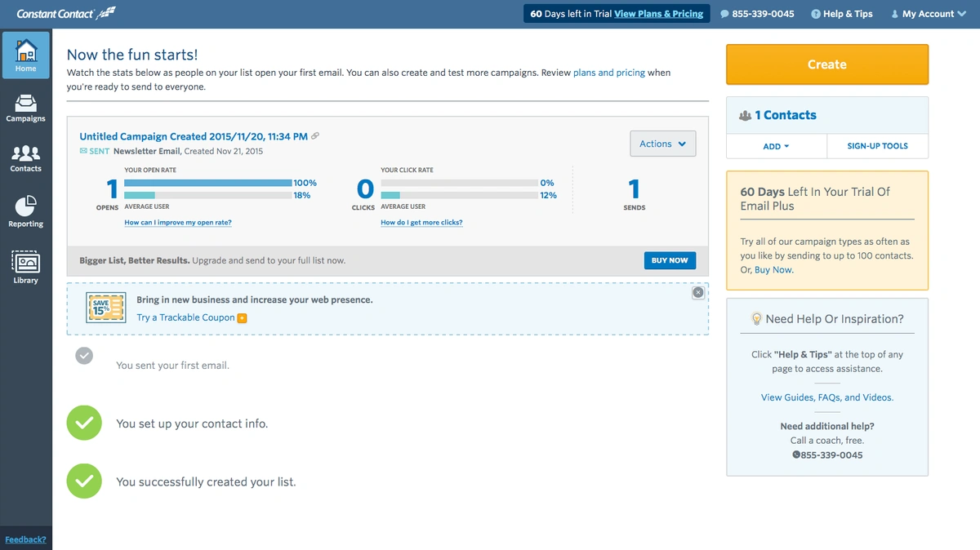Screen dimensions: 980x550
Task: Click 'You successfully created your list.' text
Action: click(206, 481)
